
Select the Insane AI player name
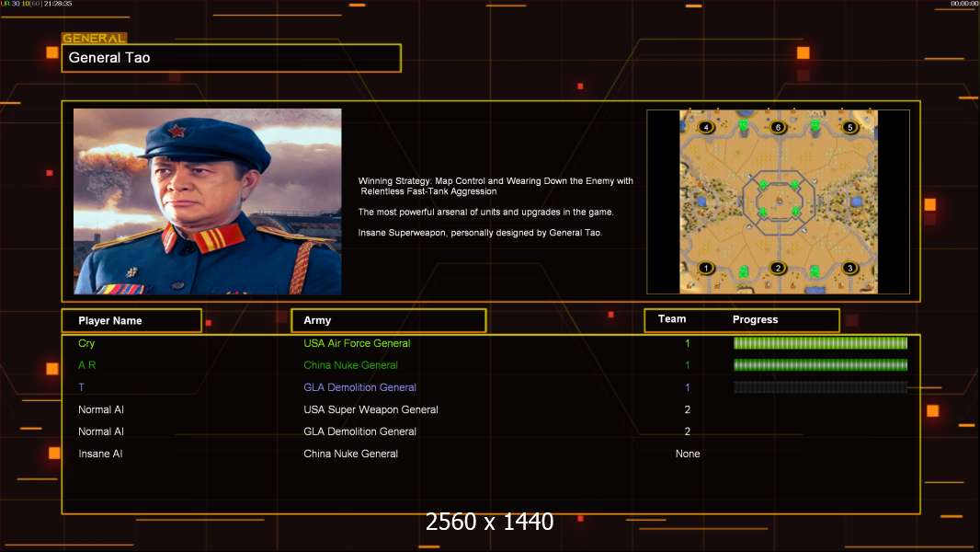pyautogui.click(x=100, y=454)
